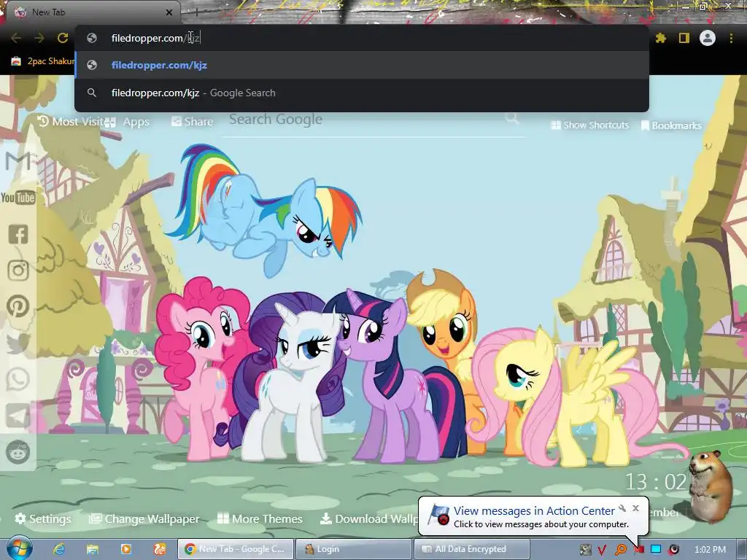
Task: Open Bookmarks on the new tab page
Action: click(671, 125)
